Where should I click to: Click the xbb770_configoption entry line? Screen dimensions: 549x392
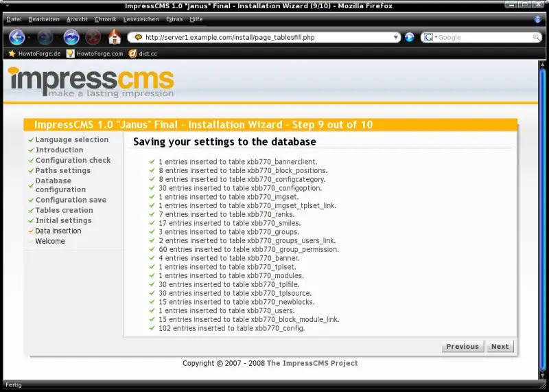[240, 188]
